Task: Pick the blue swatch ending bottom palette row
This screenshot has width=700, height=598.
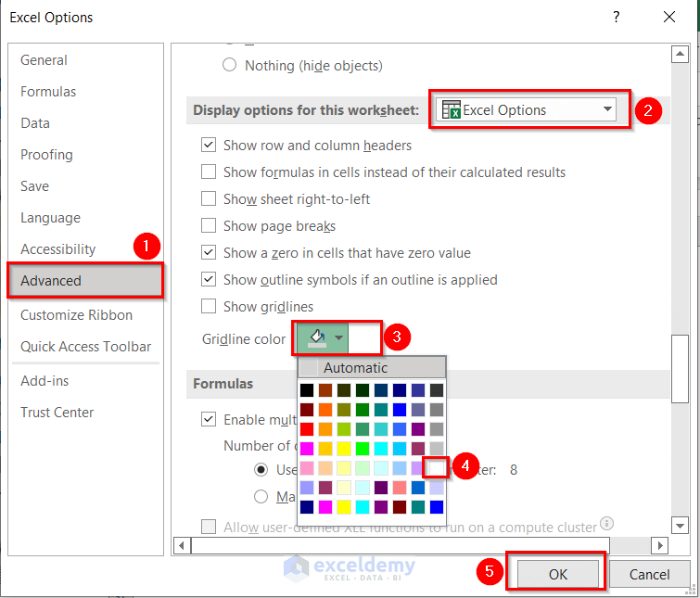Action: (x=436, y=507)
